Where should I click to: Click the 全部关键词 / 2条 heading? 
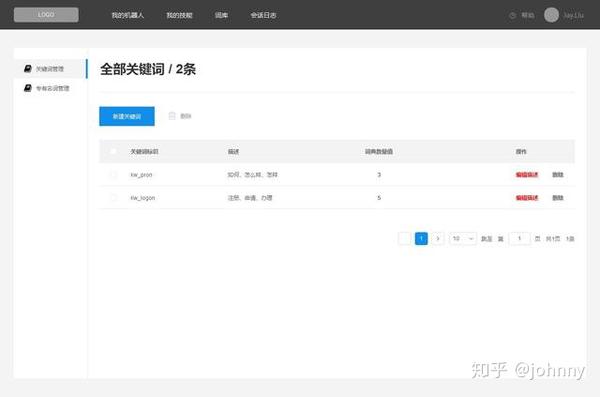click(148, 69)
